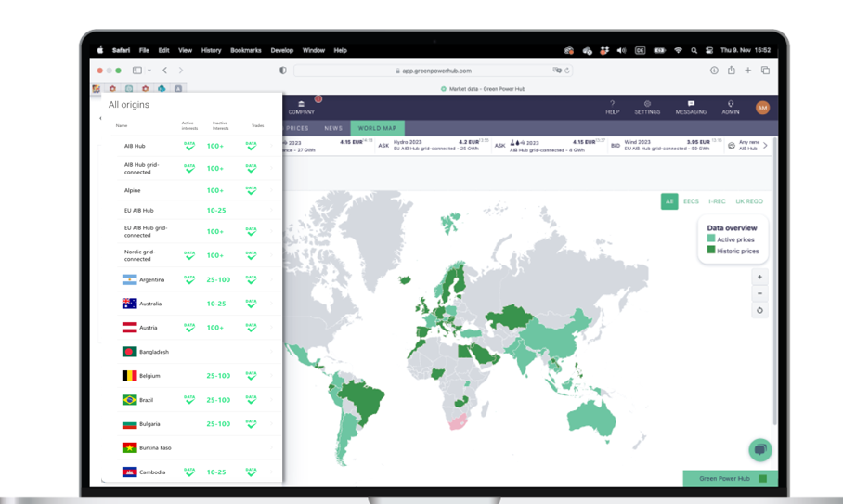Expand the Green Power Hub chat bar

tap(730, 478)
